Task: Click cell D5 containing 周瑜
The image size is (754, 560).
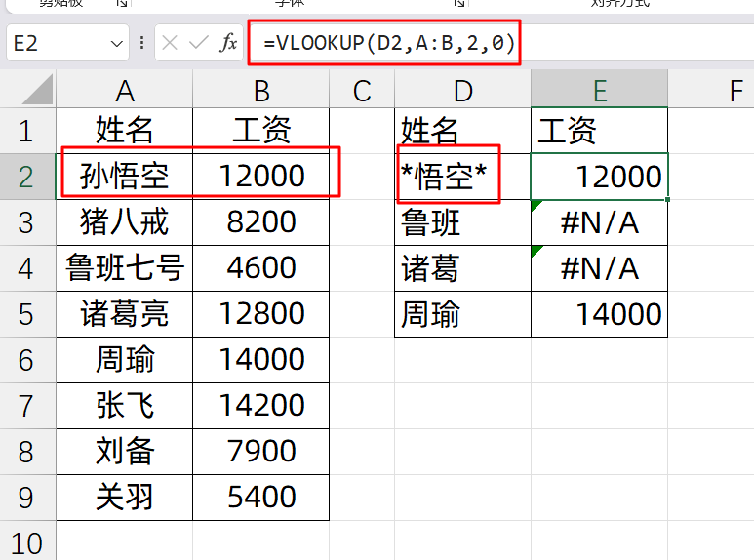Action: pyautogui.click(x=462, y=314)
